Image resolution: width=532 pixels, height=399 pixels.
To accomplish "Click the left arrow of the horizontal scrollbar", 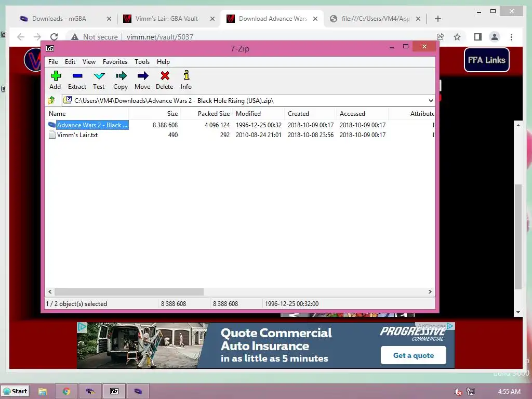I will click(50, 292).
